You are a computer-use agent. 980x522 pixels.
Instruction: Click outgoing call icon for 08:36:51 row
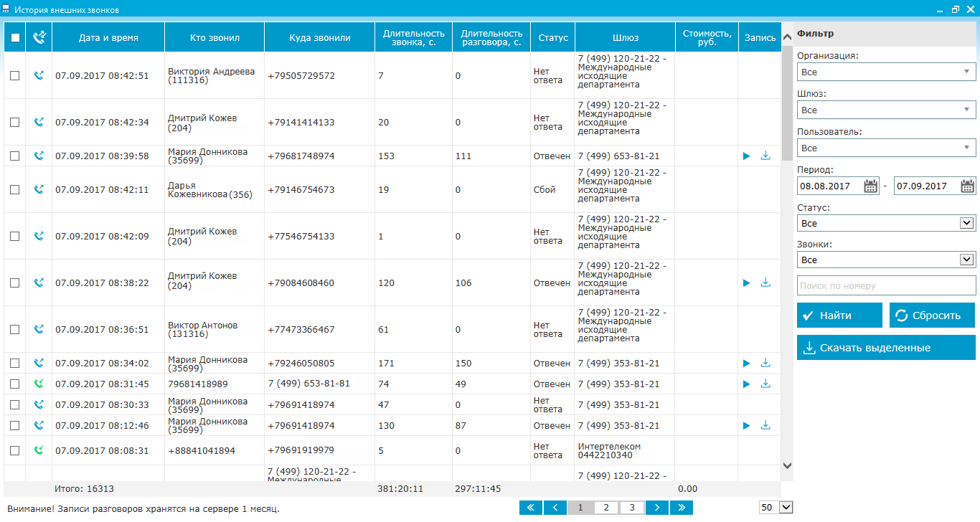39,329
